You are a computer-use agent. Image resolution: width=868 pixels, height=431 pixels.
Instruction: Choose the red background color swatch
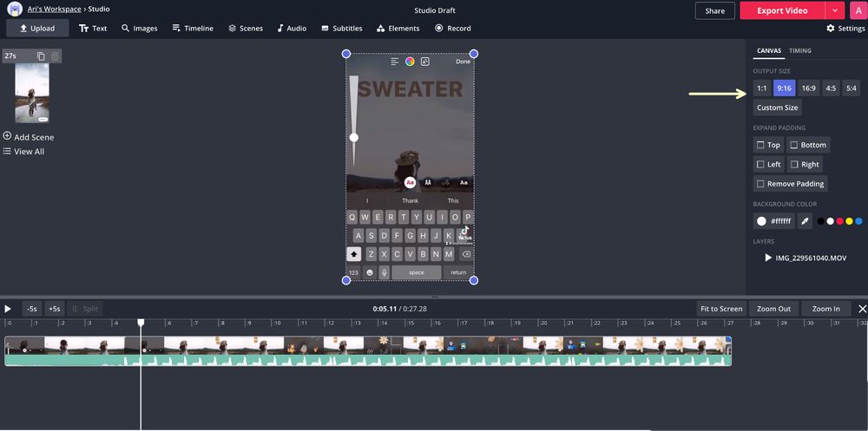click(x=839, y=221)
